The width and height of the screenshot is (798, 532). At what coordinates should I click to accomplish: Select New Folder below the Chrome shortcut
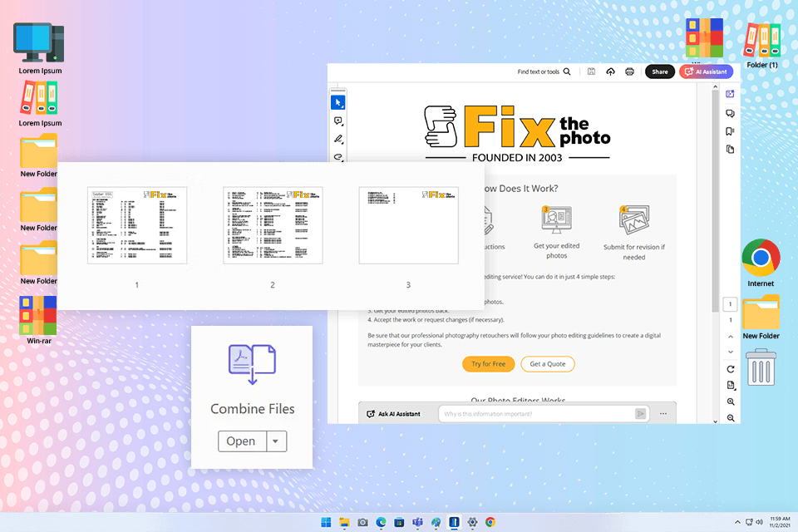click(761, 317)
